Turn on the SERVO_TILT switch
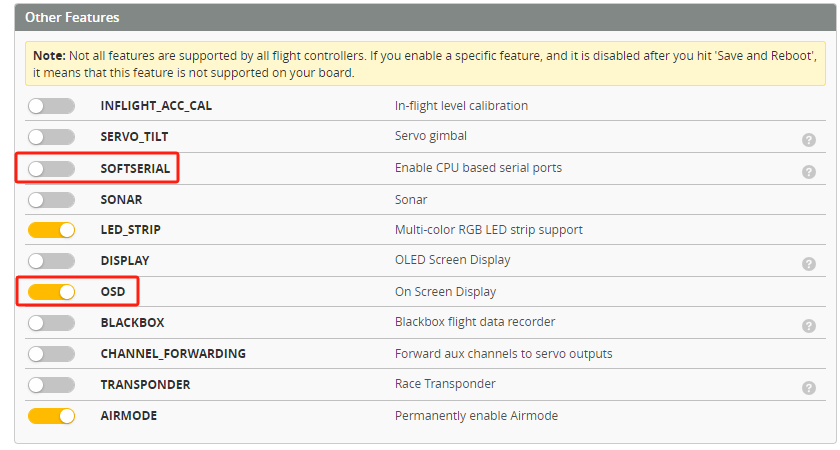840x450 pixels. 51,137
